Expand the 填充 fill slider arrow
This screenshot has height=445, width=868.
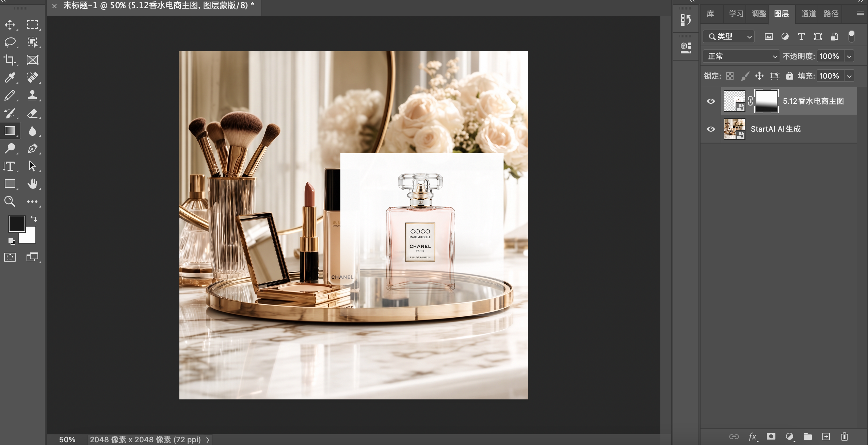point(849,76)
